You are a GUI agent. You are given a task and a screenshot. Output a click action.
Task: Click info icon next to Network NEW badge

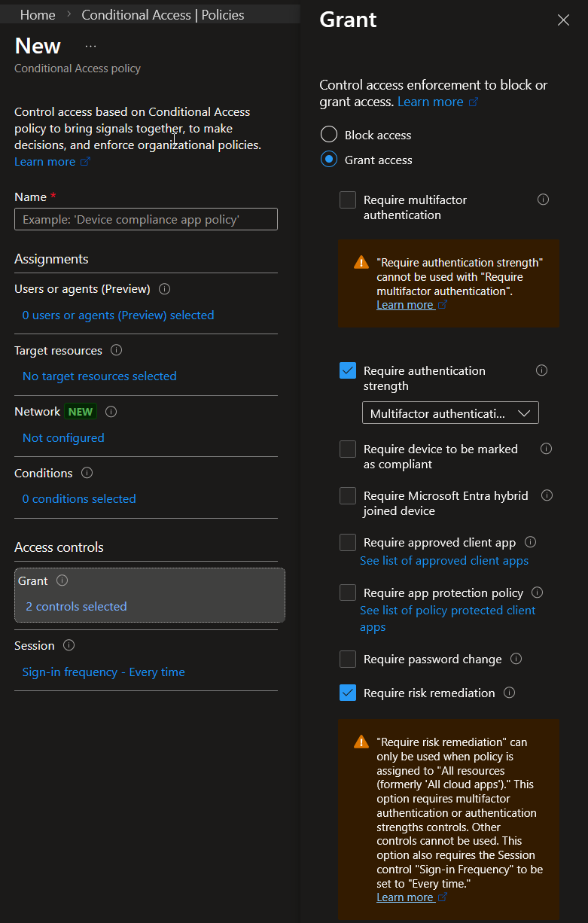coord(111,412)
